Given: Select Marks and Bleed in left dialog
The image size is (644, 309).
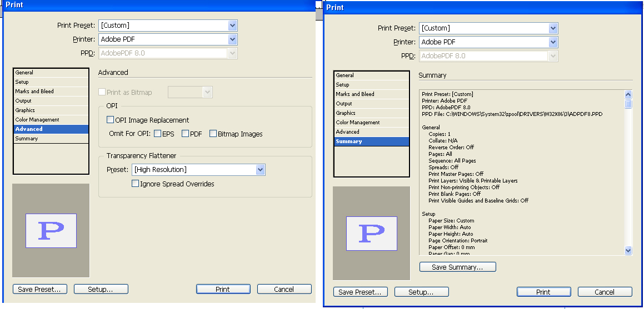Looking at the screenshot, I should (51, 92).
